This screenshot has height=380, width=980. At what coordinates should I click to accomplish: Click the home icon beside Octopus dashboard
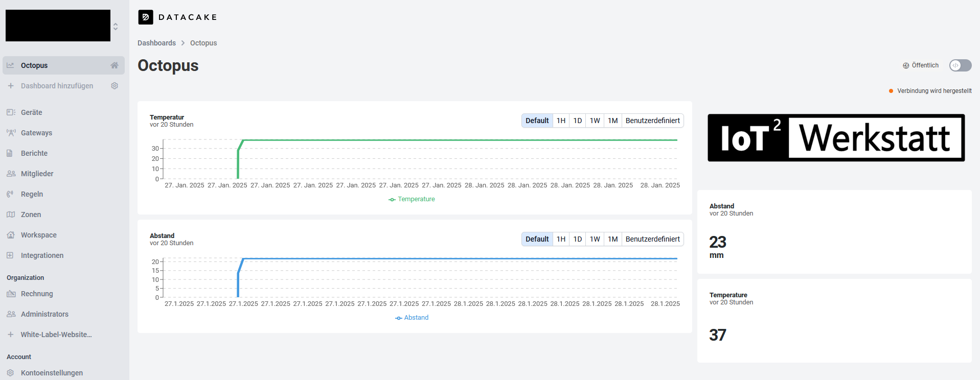click(x=115, y=65)
